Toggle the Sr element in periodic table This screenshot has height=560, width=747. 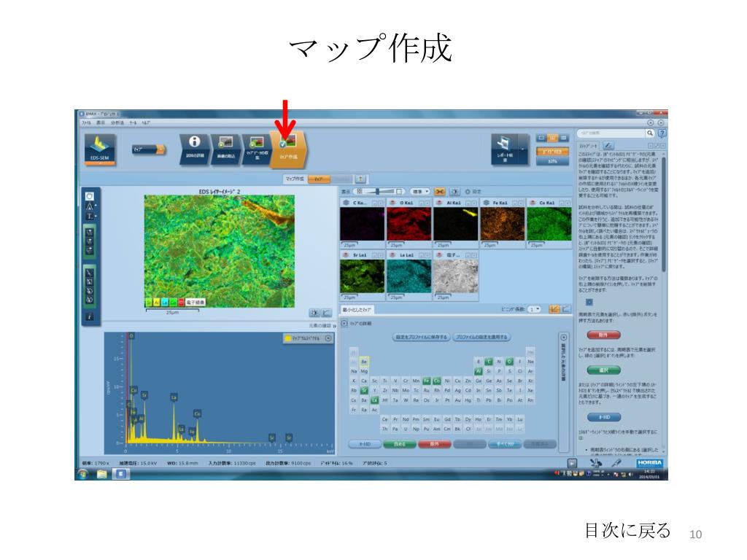click(x=364, y=391)
